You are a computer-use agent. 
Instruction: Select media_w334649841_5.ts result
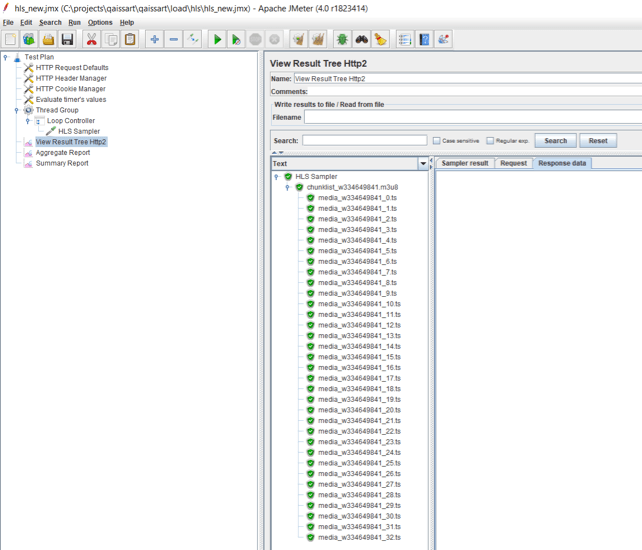click(x=357, y=251)
